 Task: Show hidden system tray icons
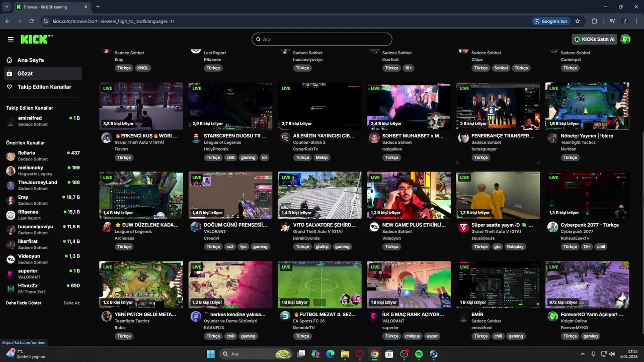click(583, 354)
